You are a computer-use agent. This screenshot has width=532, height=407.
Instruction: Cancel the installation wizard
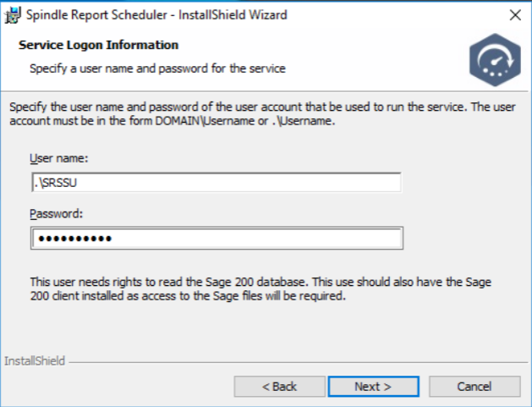tap(474, 387)
